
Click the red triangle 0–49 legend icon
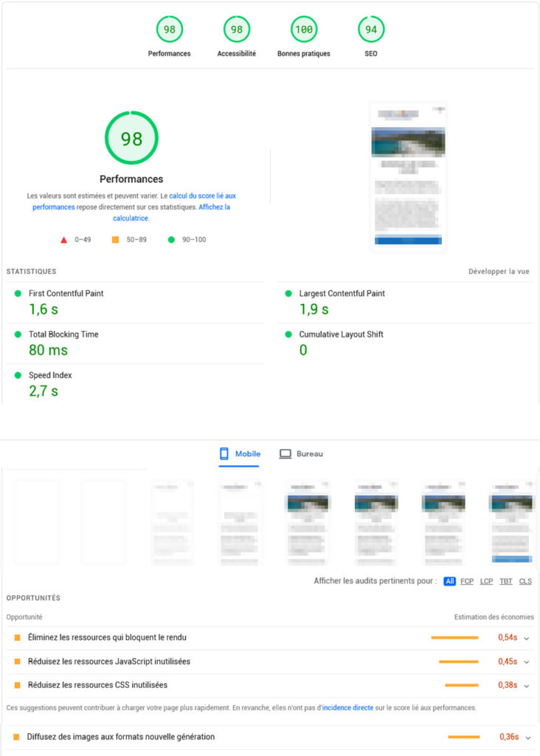tap(63, 240)
